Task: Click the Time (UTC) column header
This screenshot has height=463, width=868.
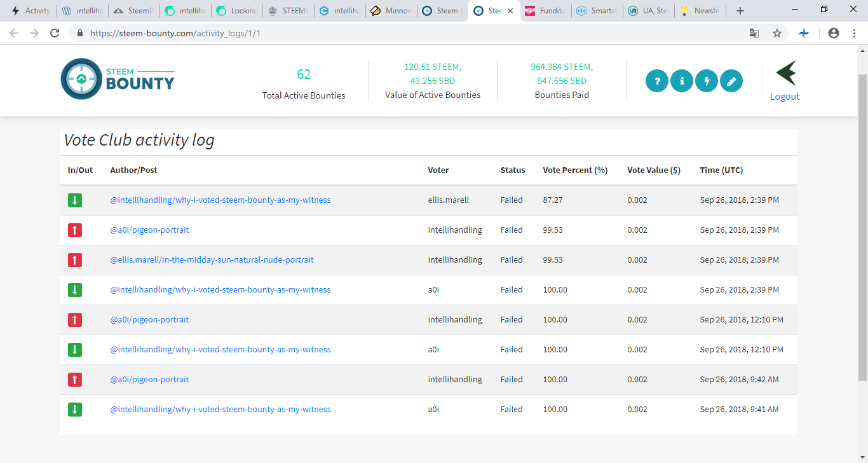Action: click(721, 170)
